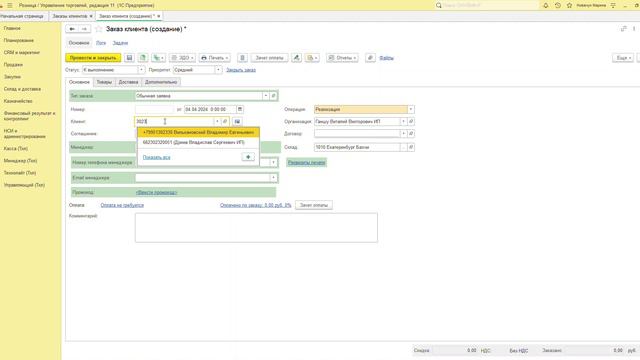Image resolution: width=640 pixels, height=360 pixels.
Task: Click 'Показать все' in the suggestion popup
Action: pyautogui.click(x=156, y=157)
